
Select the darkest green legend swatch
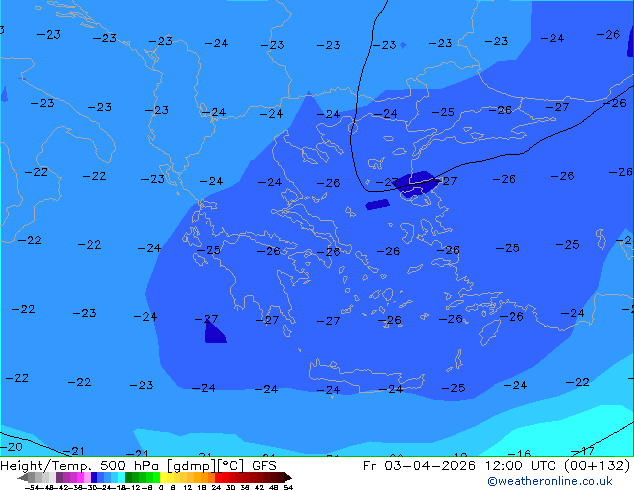coord(129,477)
